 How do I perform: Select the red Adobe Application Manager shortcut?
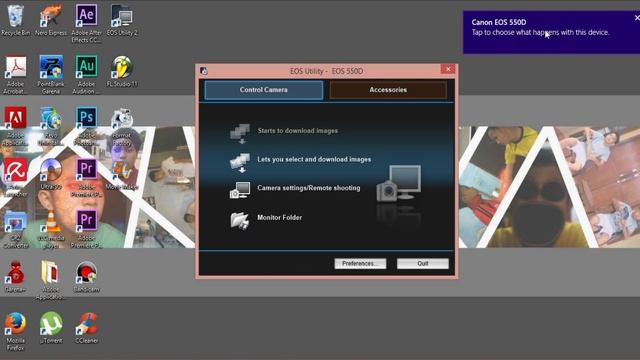click(16, 127)
